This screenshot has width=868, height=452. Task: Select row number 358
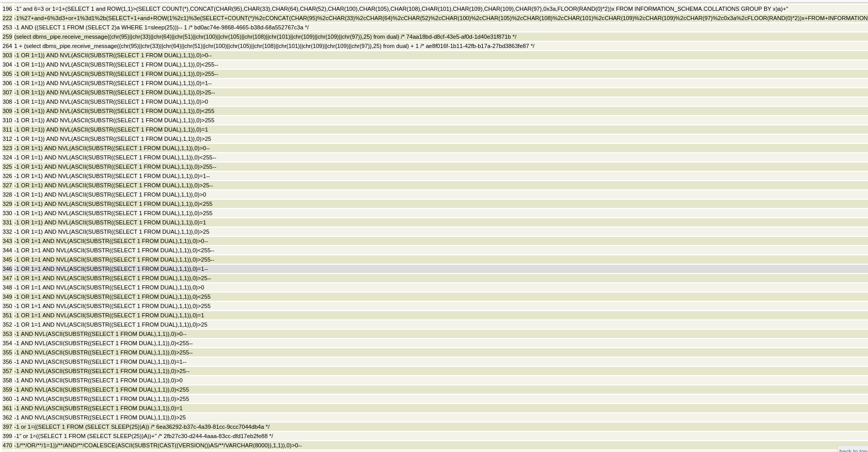click(x=7, y=380)
